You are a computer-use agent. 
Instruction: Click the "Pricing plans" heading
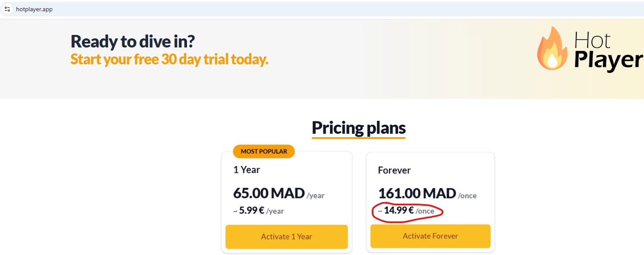coord(358,128)
